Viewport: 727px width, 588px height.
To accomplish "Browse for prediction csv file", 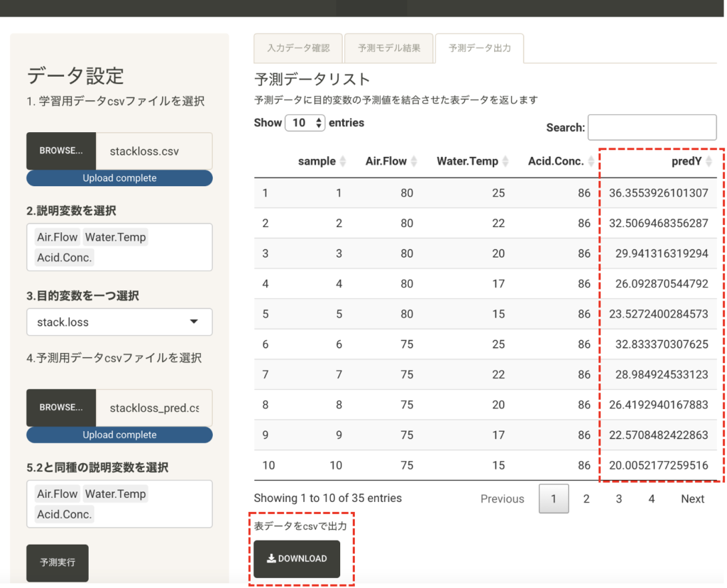I will pyautogui.click(x=61, y=408).
